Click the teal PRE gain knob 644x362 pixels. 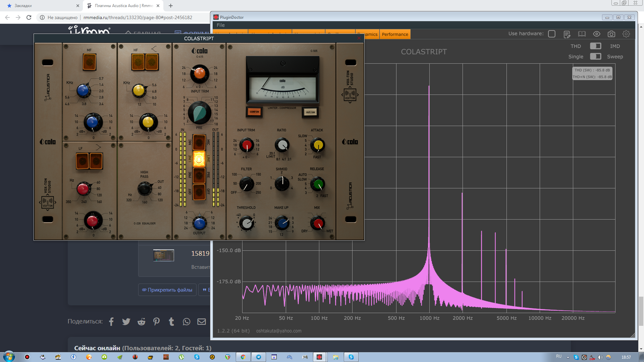[200, 113]
